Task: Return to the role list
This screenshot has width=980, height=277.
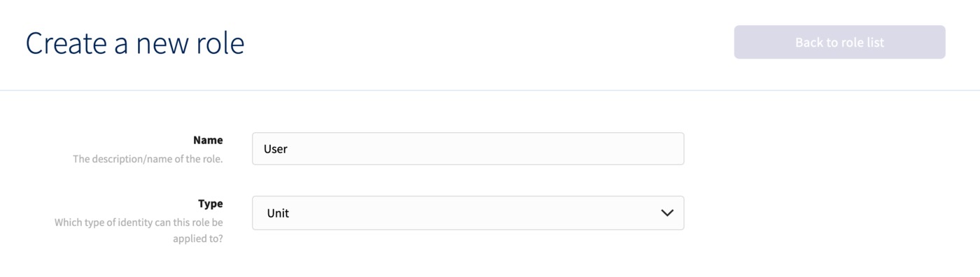Action: click(x=839, y=42)
